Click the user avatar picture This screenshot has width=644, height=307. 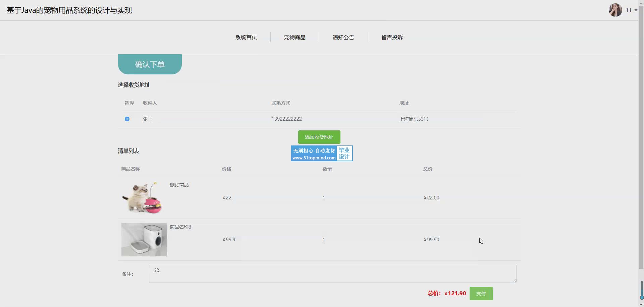[615, 10]
